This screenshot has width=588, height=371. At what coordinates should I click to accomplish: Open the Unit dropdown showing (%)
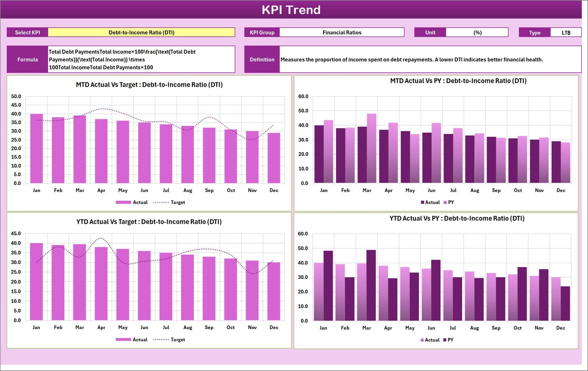tap(477, 32)
